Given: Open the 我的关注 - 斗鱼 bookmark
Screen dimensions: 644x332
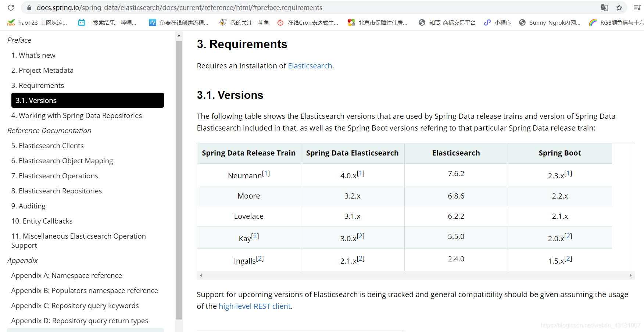Looking at the screenshot, I should 244,22.
